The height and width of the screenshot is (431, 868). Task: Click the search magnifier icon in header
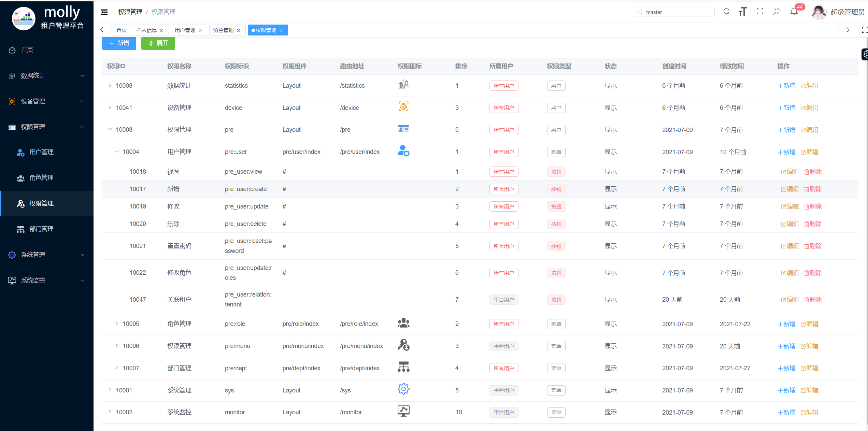(726, 12)
